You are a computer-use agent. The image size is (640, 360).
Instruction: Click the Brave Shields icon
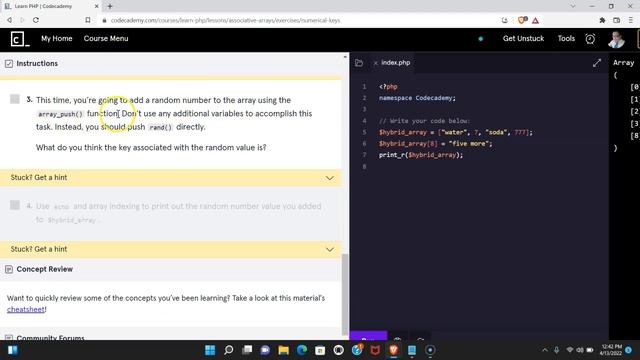(522, 20)
